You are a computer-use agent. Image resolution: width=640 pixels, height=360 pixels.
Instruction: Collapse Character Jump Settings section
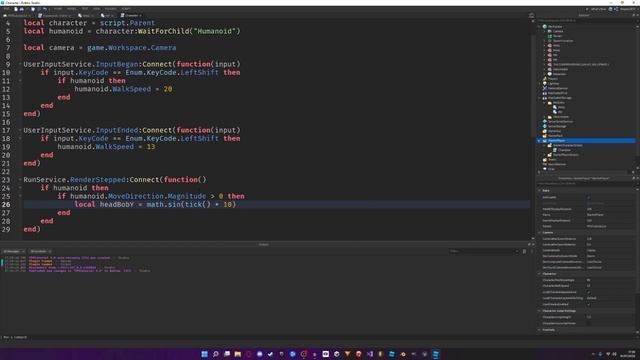click(x=539, y=311)
